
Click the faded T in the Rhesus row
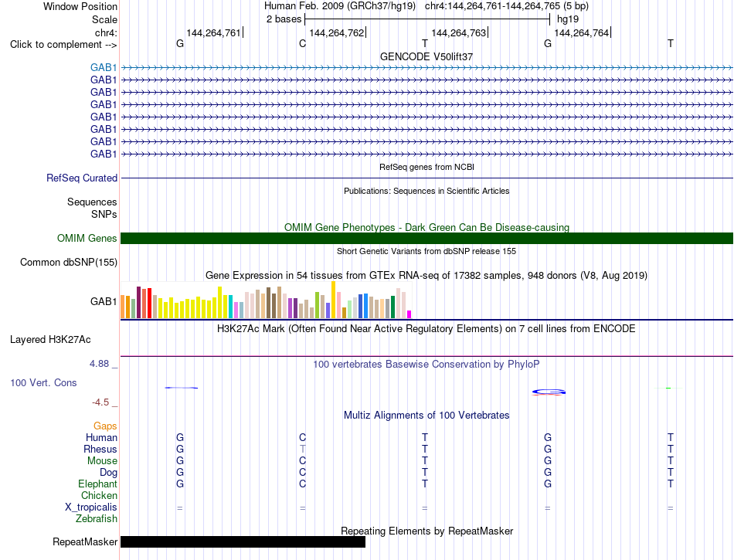pyautogui.click(x=302, y=449)
